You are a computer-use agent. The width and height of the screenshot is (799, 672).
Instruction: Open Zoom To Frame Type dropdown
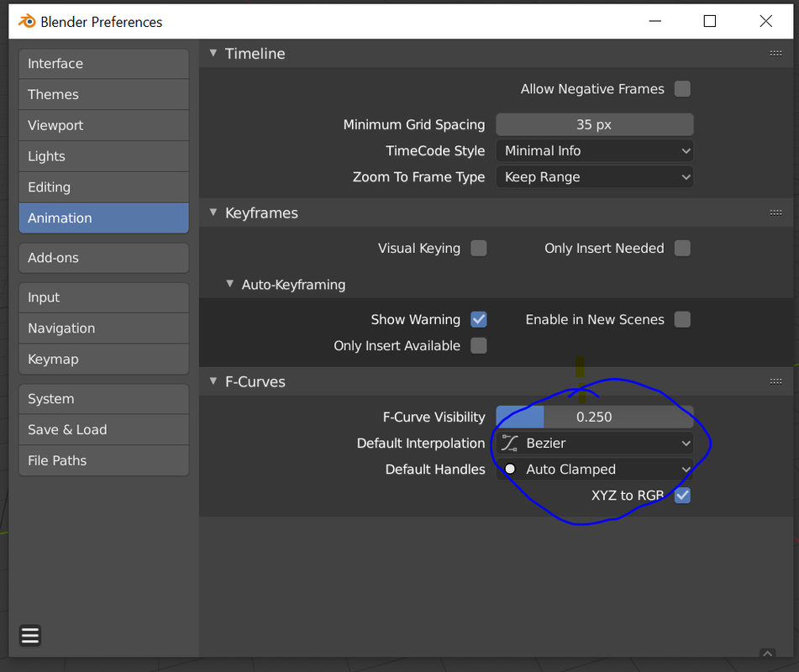[x=595, y=177]
